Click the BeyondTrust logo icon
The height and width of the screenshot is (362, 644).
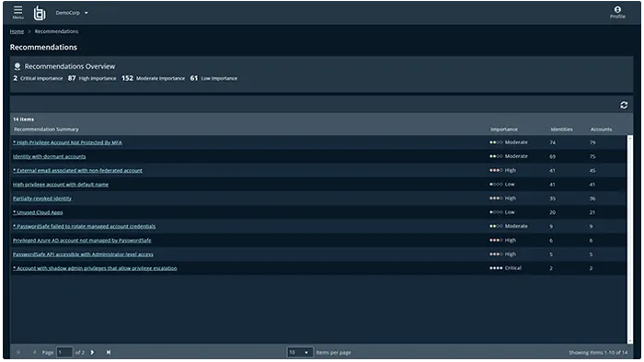pyautogui.click(x=40, y=13)
